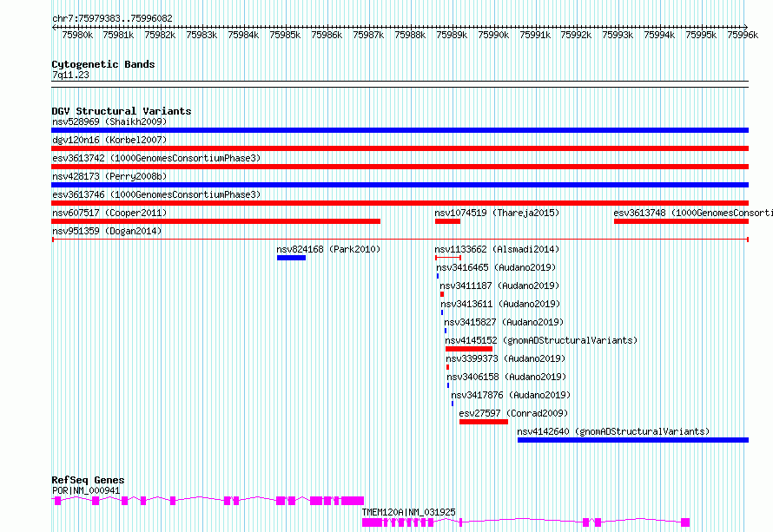Click the red dgv120n16 variant bar
Screen dimensions: 773x532
pyautogui.click(x=400, y=148)
